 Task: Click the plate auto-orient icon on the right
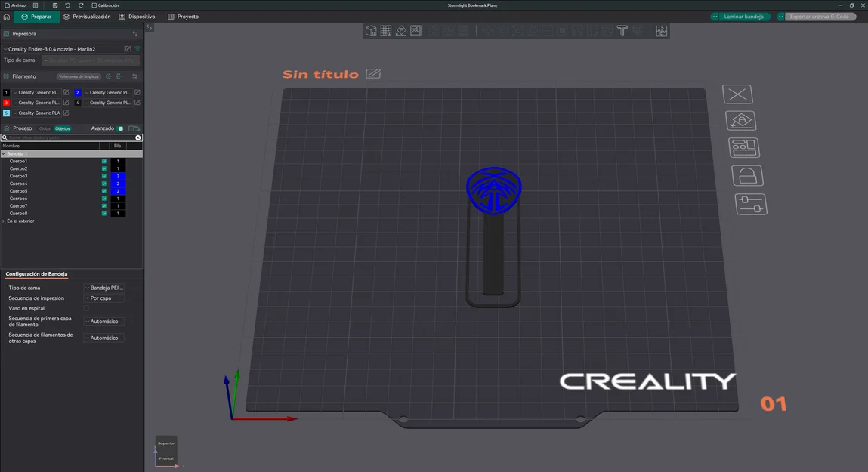(740, 121)
